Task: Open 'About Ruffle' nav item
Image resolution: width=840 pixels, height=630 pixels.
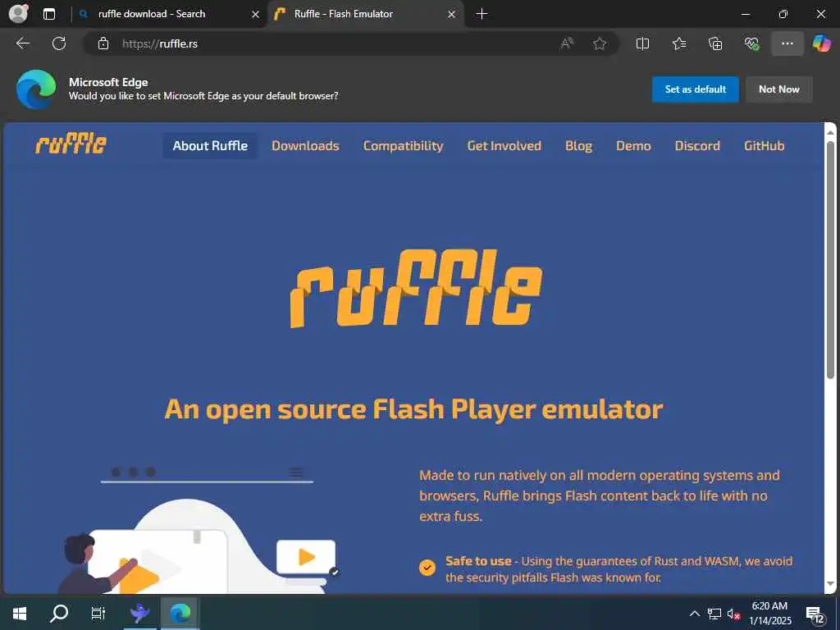Action: pyautogui.click(x=210, y=146)
